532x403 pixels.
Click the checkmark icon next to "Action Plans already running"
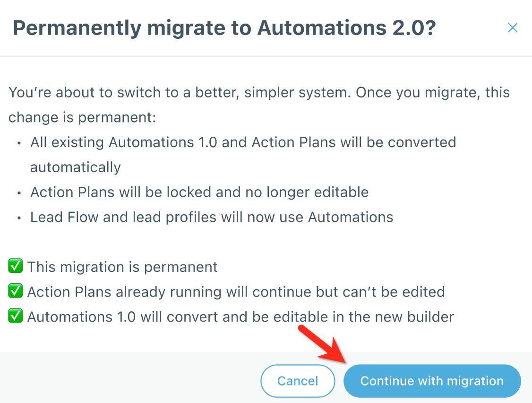click(16, 292)
